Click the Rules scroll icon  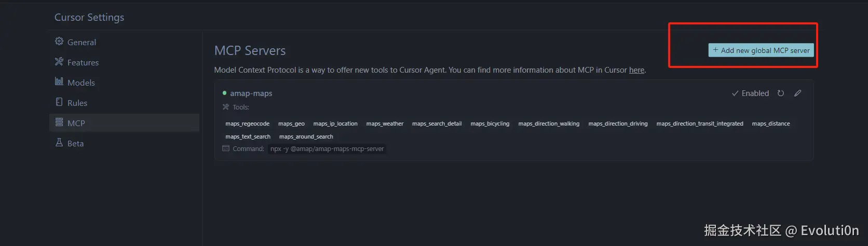pyautogui.click(x=59, y=102)
